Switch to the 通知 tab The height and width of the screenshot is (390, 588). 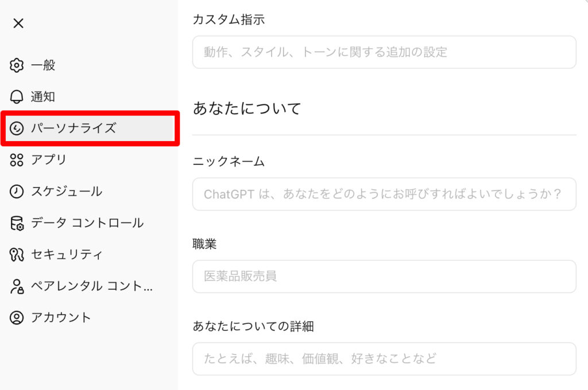[x=43, y=97]
